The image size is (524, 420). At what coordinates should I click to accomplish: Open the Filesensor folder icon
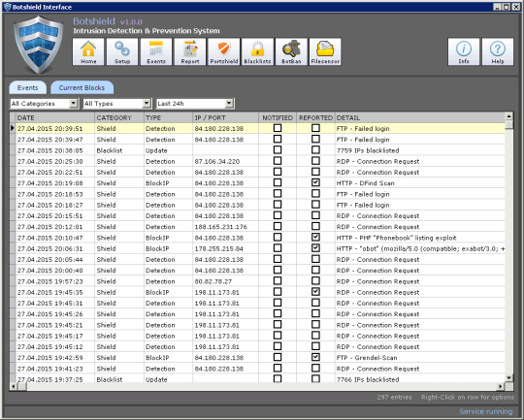pos(325,51)
